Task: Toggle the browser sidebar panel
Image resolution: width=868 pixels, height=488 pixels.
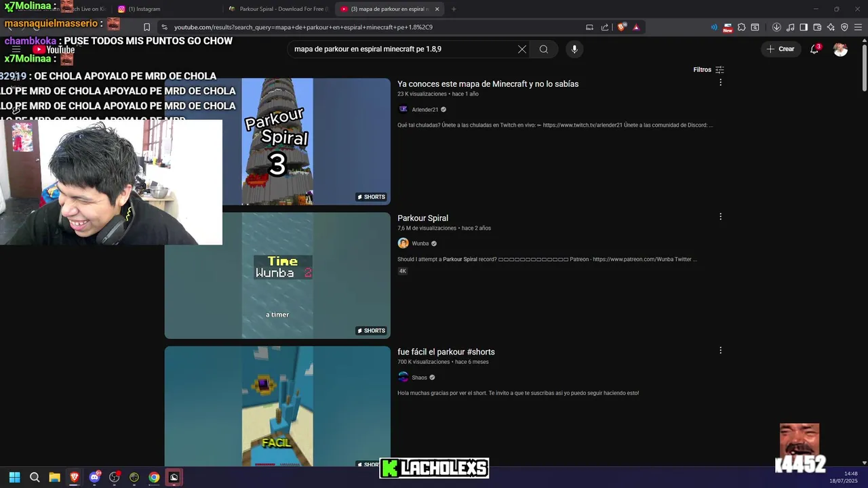Action: (804, 27)
